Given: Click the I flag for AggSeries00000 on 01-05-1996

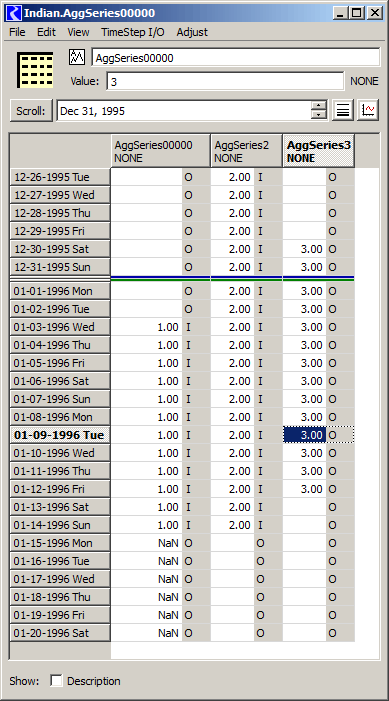Looking at the screenshot, I should coord(196,363).
